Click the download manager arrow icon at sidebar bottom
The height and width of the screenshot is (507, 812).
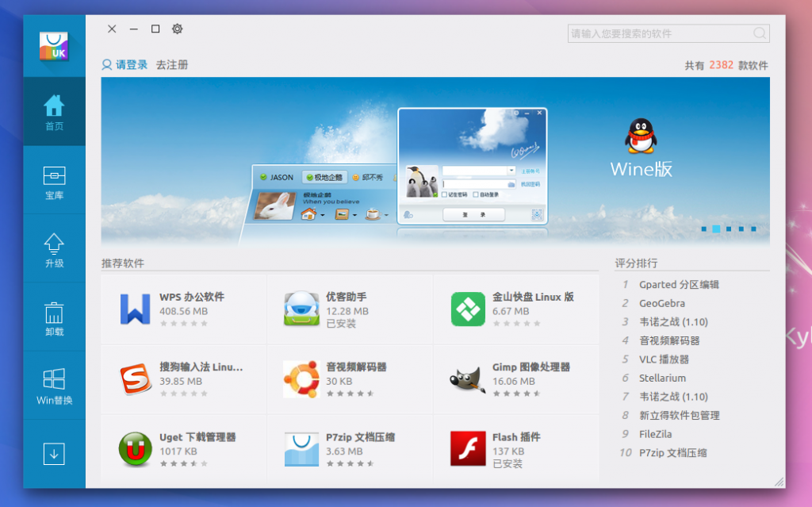pyautogui.click(x=54, y=453)
